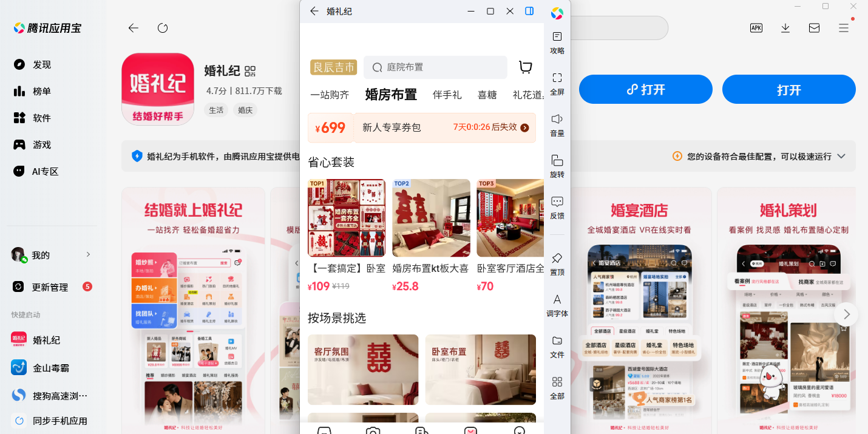Viewport: 868px width, 434px height.
Task: Click the APK install icon in the top bar
Action: tap(756, 28)
